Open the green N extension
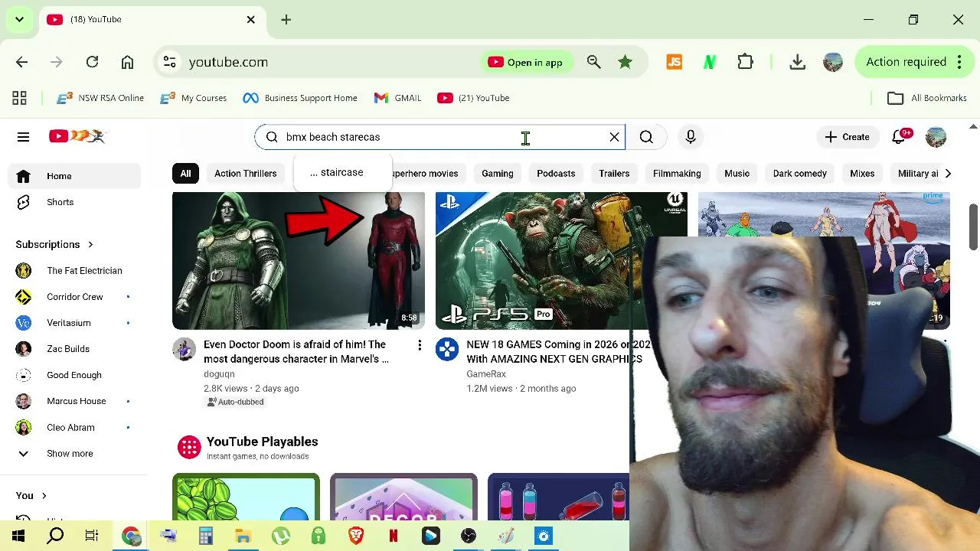The image size is (980, 551). pos(709,62)
